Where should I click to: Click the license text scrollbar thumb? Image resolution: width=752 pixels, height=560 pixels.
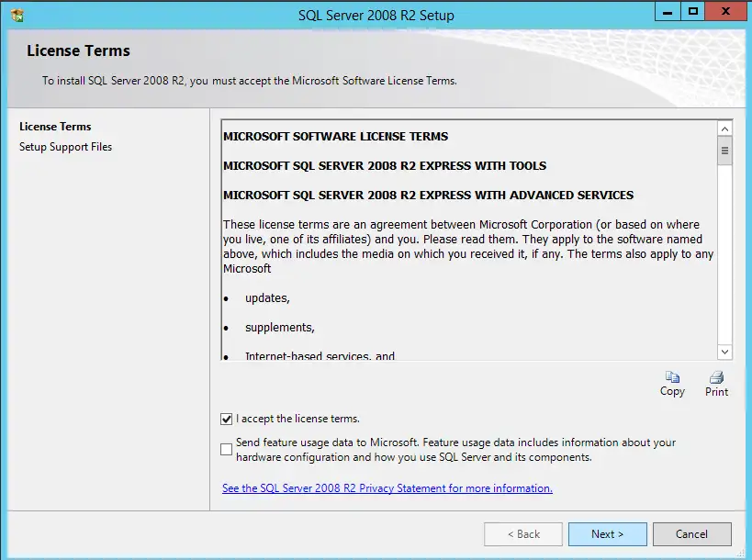(724, 151)
